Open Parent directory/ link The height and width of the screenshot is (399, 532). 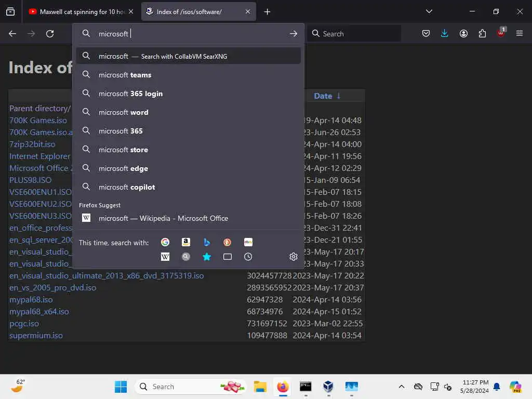[x=40, y=109]
